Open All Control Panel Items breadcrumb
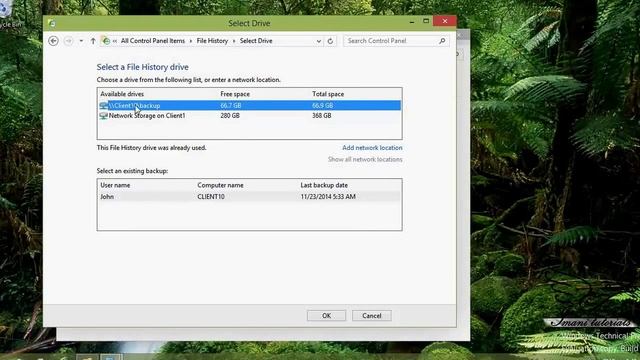The height and width of the screenshot is (360, 640). click(x=153, y=41)
